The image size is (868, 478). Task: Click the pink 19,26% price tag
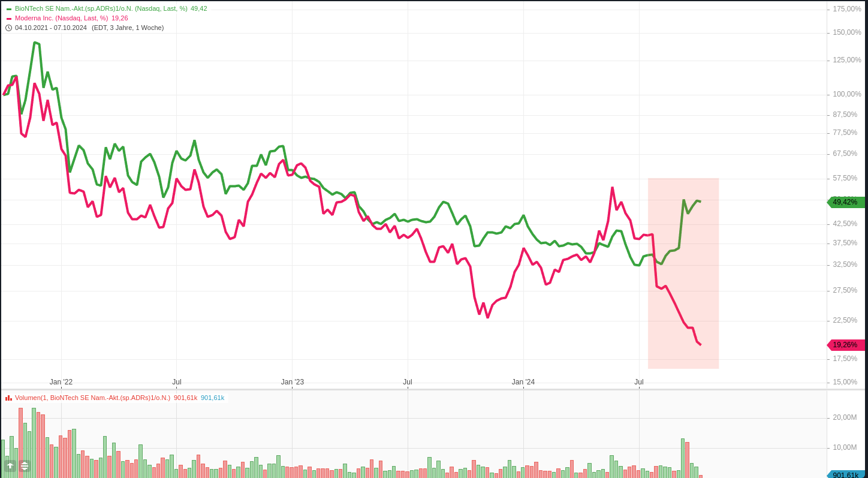(x=846, y=345)
